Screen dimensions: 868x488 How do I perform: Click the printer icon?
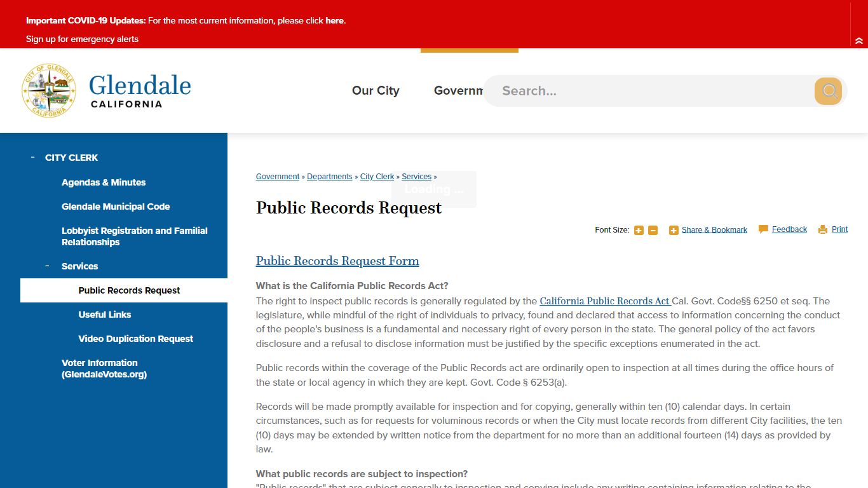tap(823, 229)
